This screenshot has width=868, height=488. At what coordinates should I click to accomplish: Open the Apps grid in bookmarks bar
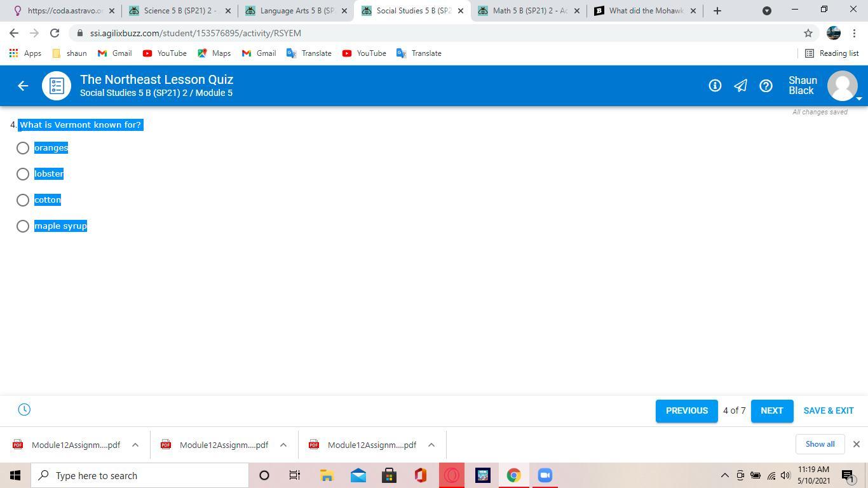coord(25,53)
